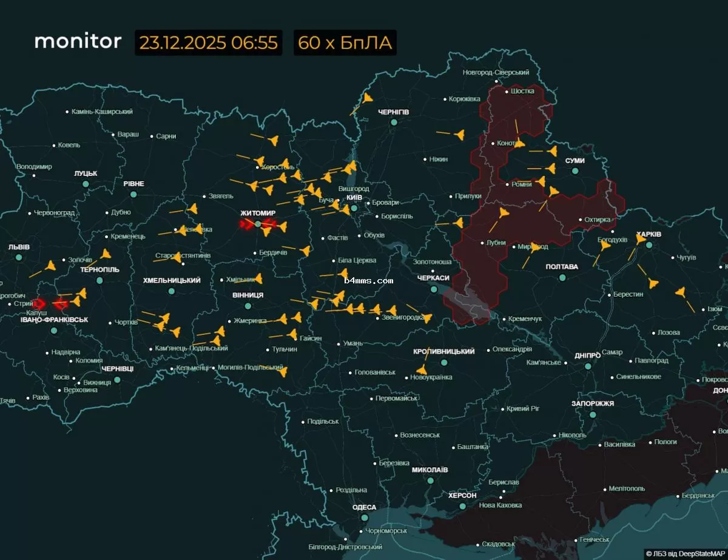Click the Полтава city marker dot
728x560 pixels.
coord(562,277)
